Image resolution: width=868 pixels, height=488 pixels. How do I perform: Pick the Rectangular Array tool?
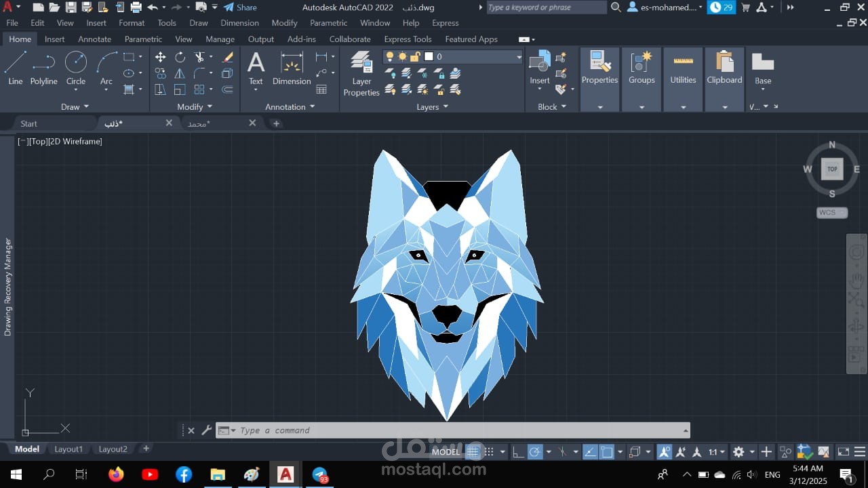click(199, 89)
